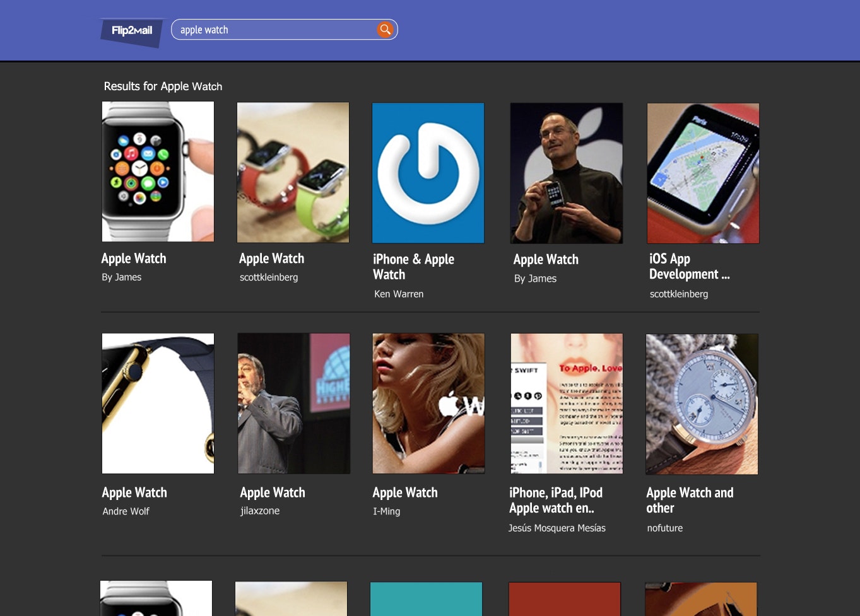The height and width of the screenshot is (616, 860).
Task: Open the 'Apple Watch and other' title
Action: 690,500
